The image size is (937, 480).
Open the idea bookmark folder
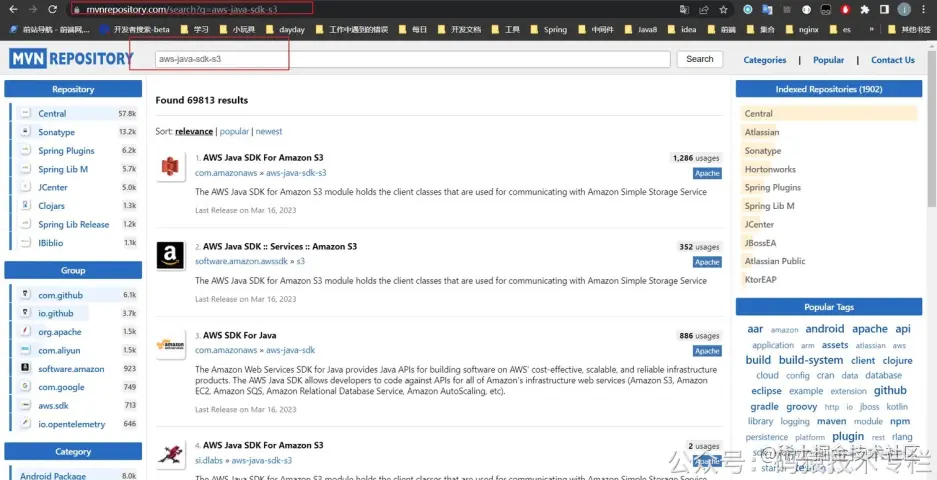point(682,29)
